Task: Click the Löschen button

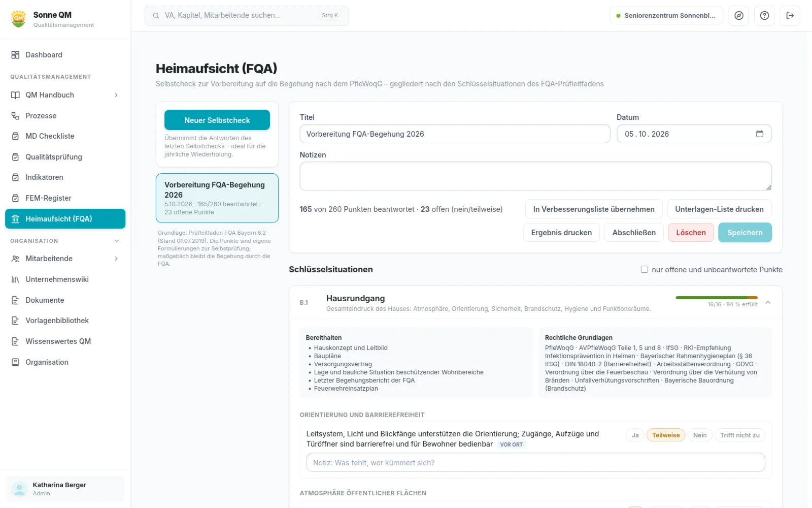Action: [x=691, y=233]
